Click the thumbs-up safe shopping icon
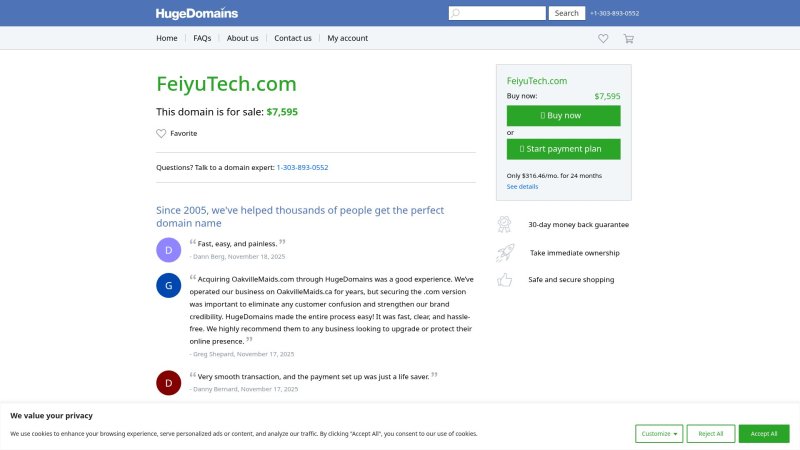This screenshot has height=450, width=800. [x=505, y=279]
